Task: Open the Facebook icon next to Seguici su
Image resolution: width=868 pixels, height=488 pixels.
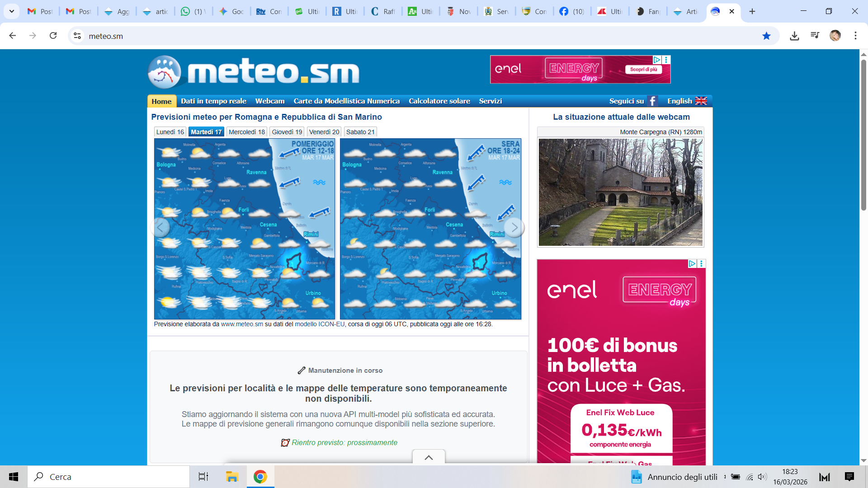Action: [x=652, y=101]
